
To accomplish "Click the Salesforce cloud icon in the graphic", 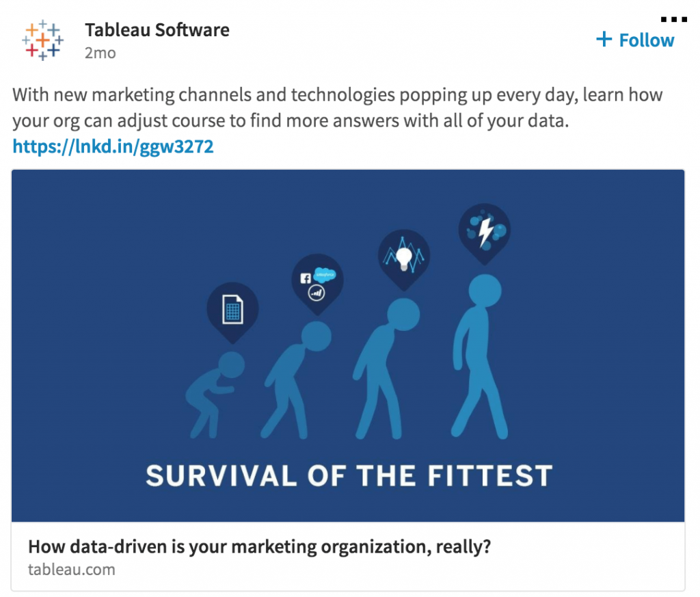I will (x=325, y=274).
